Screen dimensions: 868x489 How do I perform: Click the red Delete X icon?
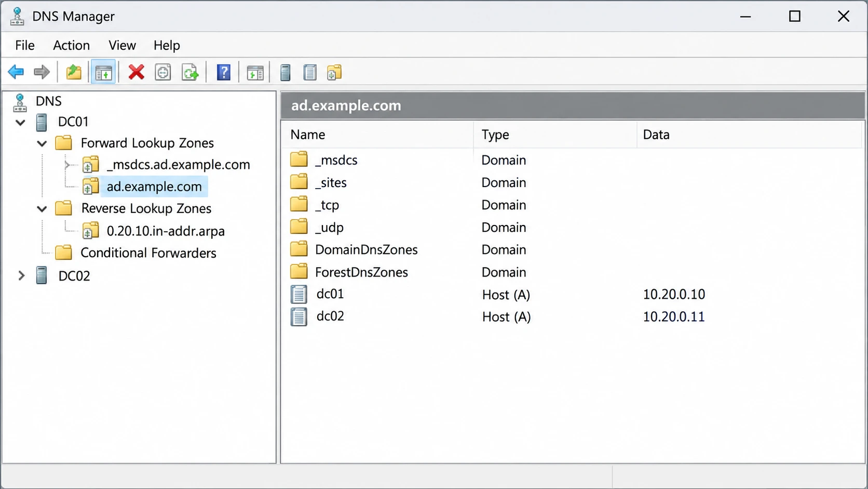click(137, 72)
